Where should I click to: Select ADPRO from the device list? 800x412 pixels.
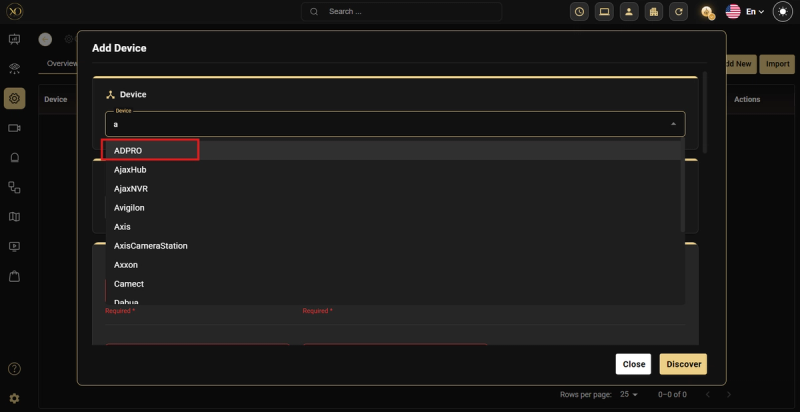click(x=393, y=151)
